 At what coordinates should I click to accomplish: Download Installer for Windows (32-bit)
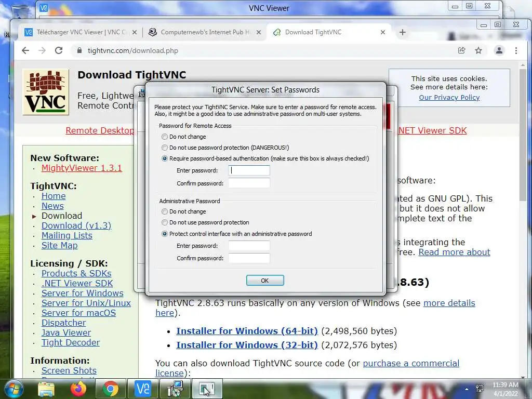[x=247, y=345]
